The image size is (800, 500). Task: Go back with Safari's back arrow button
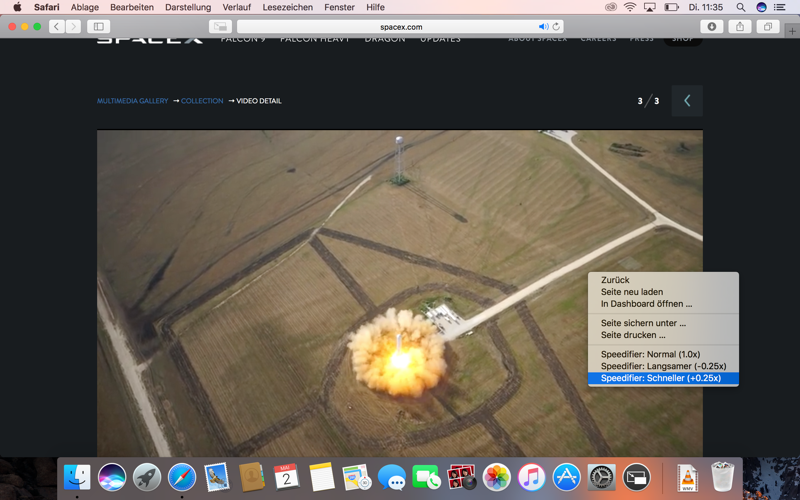57,27
